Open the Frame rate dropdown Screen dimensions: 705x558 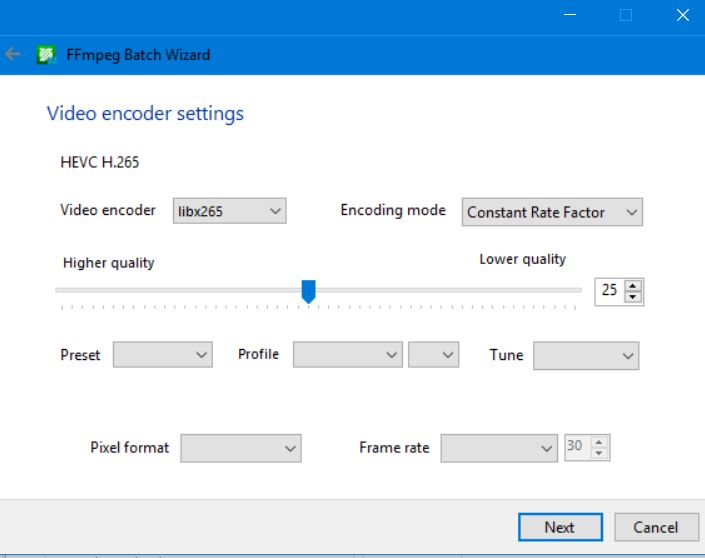point(499,448)
